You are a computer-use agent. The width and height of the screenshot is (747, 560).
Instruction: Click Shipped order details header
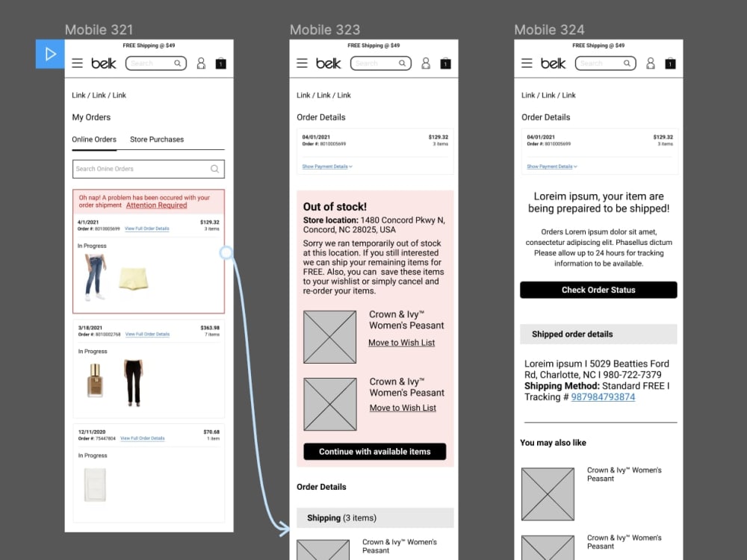point(598,335)
